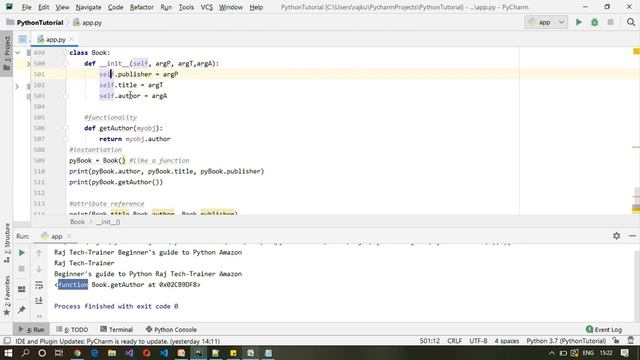Open Python 3.7 interpreter selector
Screen dimensions: 640x360
pos(566,341)
